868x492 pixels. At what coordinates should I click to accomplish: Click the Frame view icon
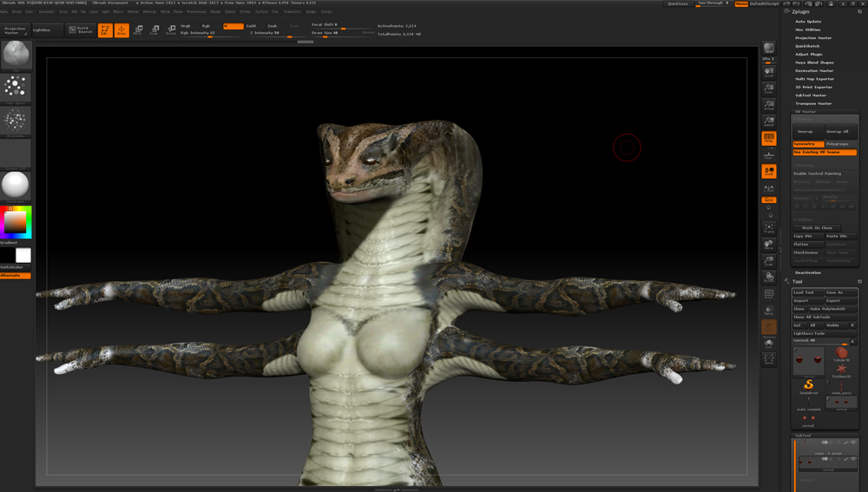(x=769, y=229)
